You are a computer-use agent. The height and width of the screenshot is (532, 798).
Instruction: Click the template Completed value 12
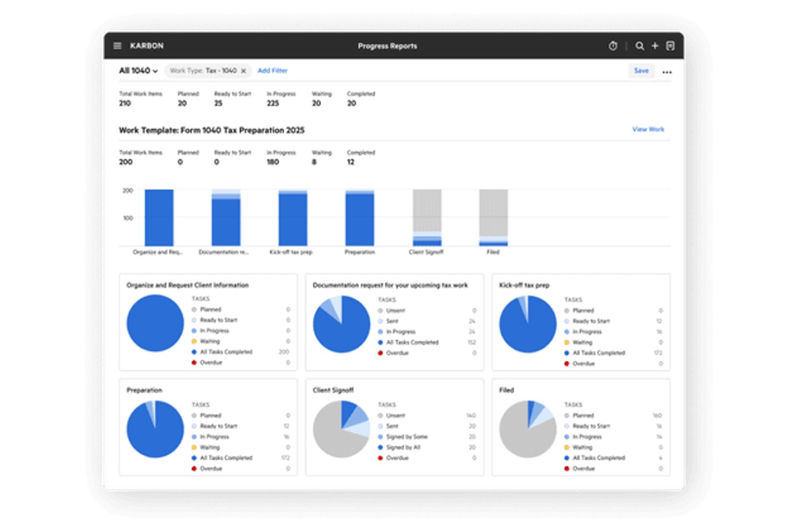click(x=350, y=162)
